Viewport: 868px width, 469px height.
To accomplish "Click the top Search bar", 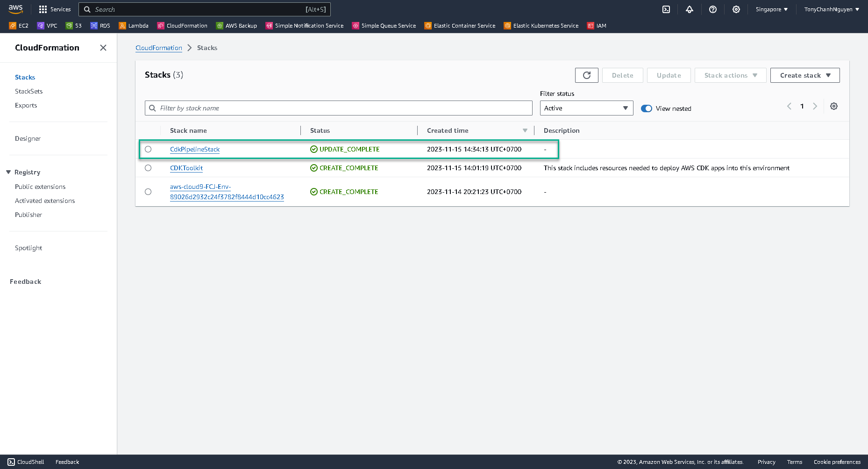I will click(205, 9).
